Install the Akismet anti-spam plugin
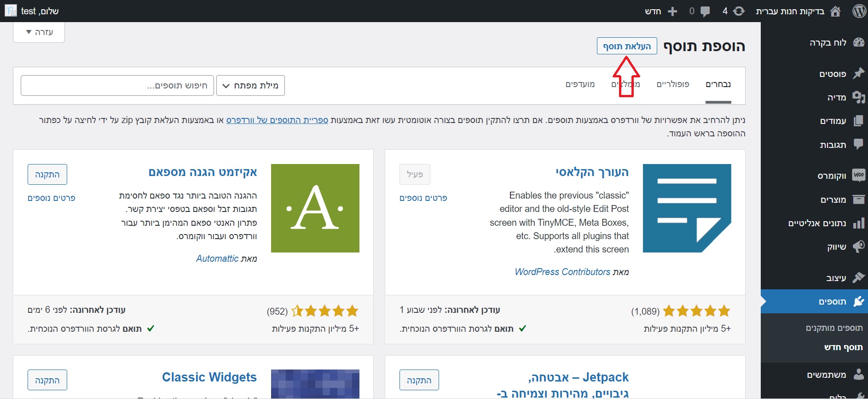 (47, 175)
